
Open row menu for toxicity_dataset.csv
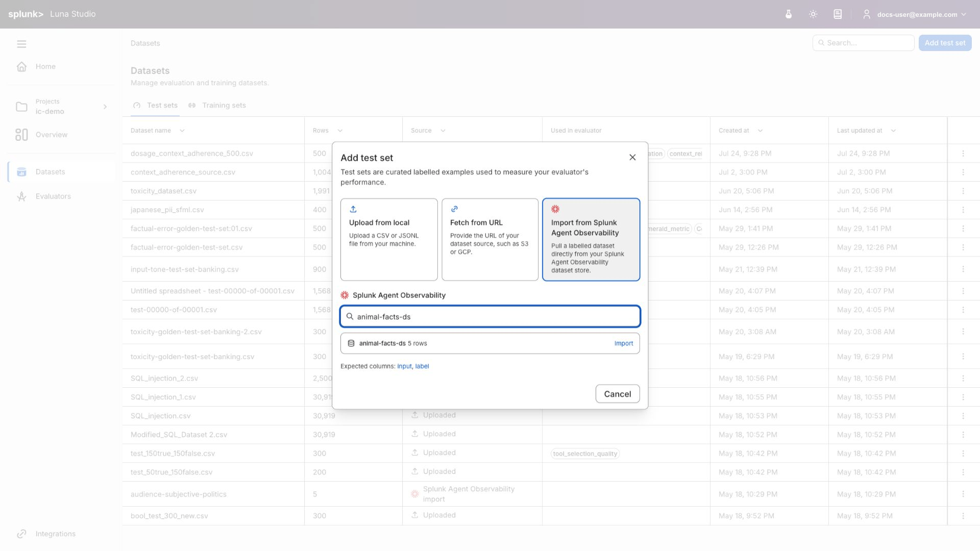click(963, 191)
